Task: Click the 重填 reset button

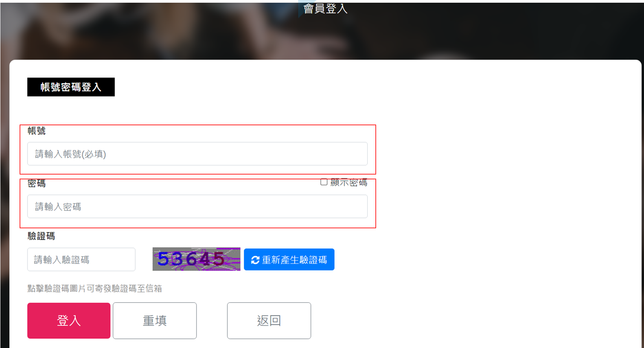Action: click(x=155, y=321)
